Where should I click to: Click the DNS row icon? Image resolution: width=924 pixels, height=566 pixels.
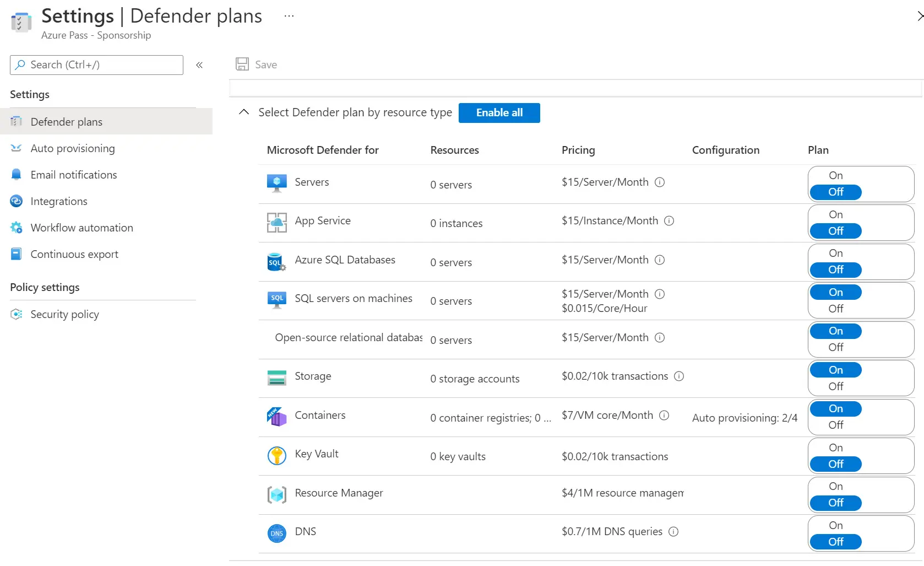[277, 533]
